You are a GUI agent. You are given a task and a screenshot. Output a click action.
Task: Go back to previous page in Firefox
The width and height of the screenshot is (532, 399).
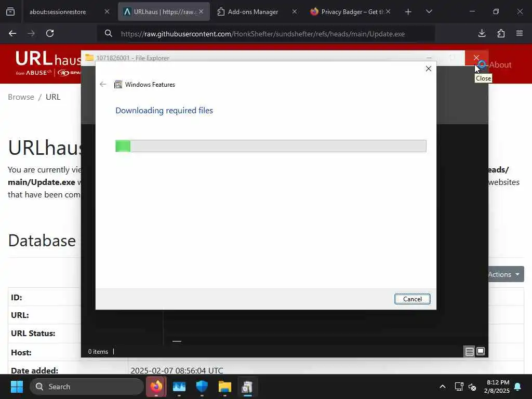coord(12,33)
